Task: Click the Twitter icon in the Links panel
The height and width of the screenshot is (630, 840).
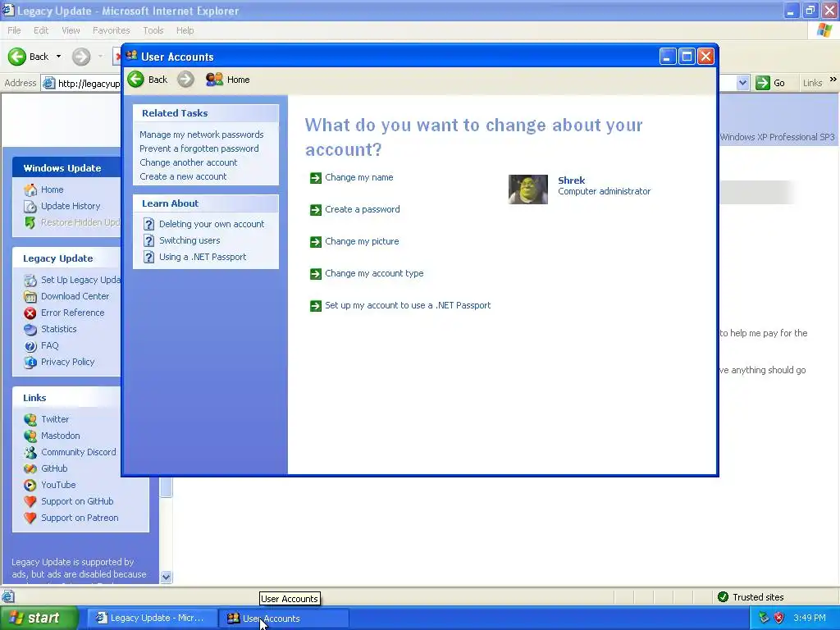Action: click(30, 419)
